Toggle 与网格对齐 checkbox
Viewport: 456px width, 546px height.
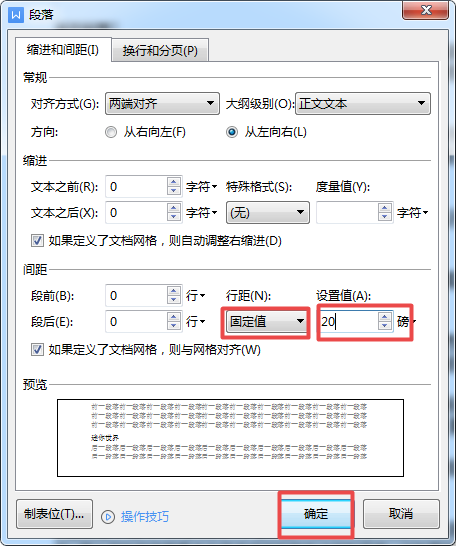point(37,349)
